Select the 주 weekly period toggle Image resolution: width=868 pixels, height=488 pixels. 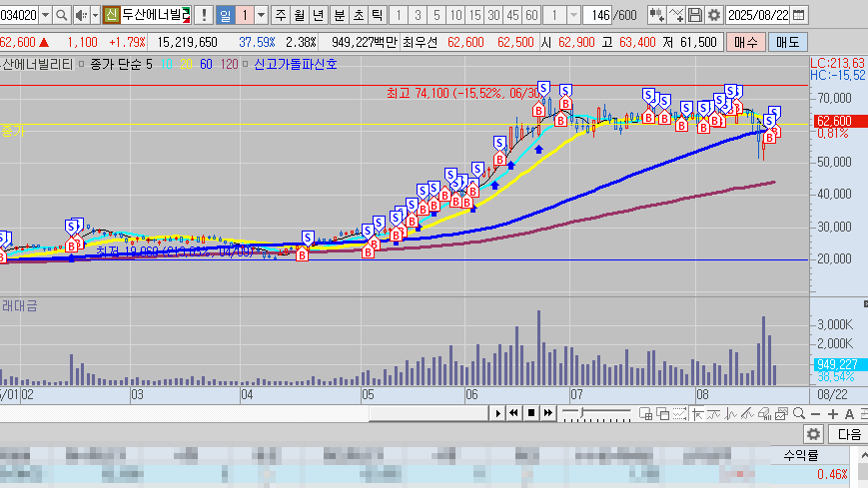[x=281, y=15]
